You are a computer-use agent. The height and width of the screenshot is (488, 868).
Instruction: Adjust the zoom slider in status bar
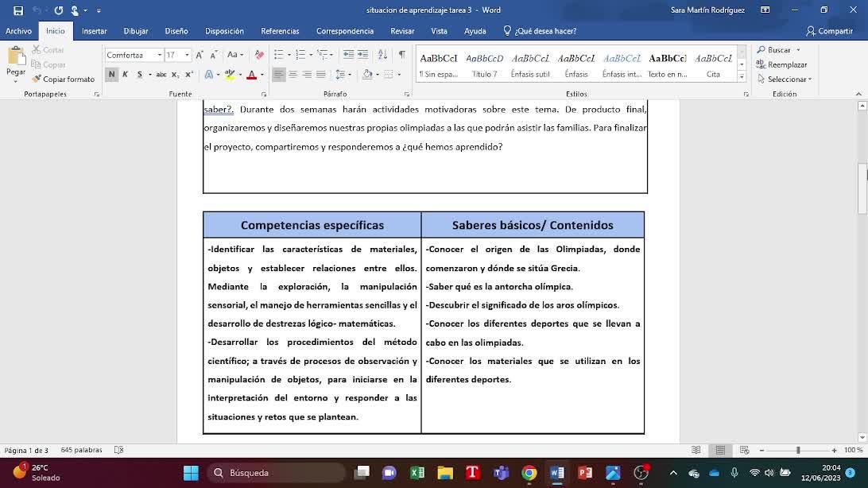pos(797,451)
